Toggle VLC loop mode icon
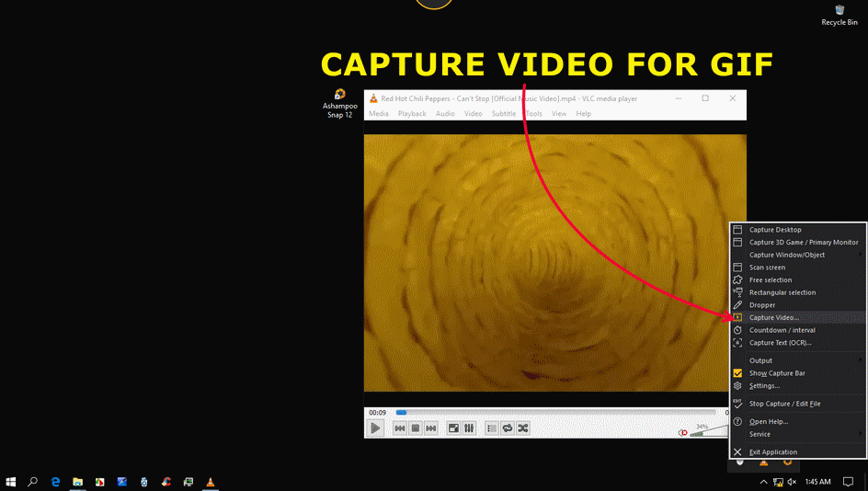 point(507,428)
